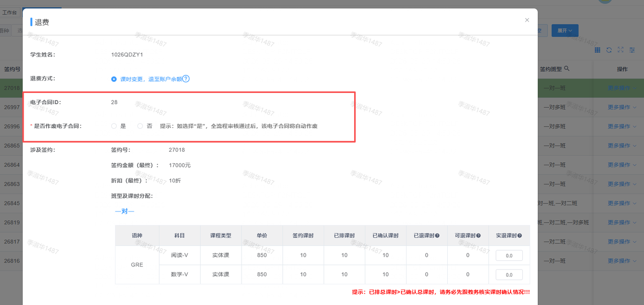
Task: Click the grid view icon above table
Action: (597, 50)
